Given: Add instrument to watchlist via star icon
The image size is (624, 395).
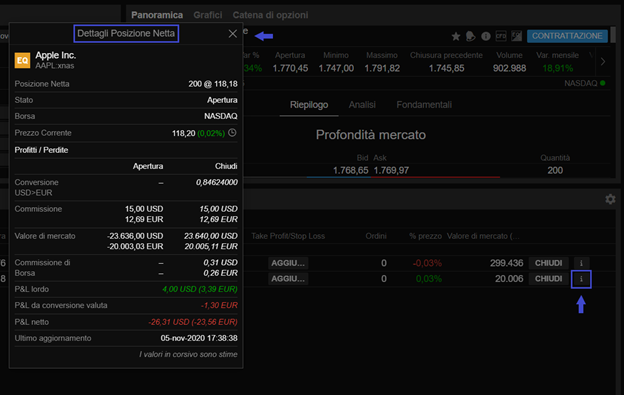Looking at the screenshot, I should click(456, 37).
